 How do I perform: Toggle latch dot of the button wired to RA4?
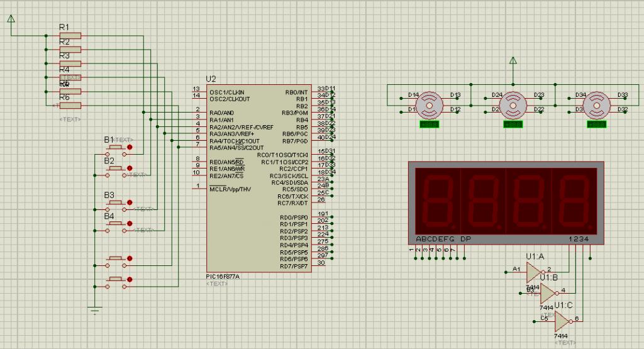pyautogui.click(x=130, y=258)
